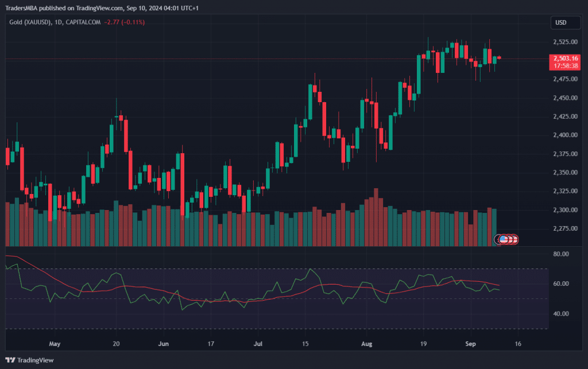Screen dimensions: 588x369
Task: Click the red 2,503.16 current price label
Action: [566, 58]
